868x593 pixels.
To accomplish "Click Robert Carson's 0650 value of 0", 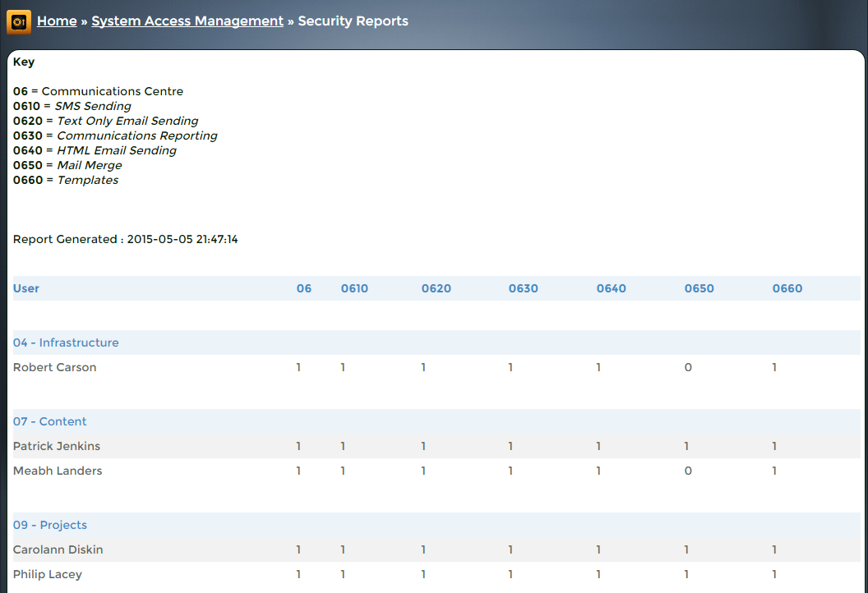I will pos(688,367).
